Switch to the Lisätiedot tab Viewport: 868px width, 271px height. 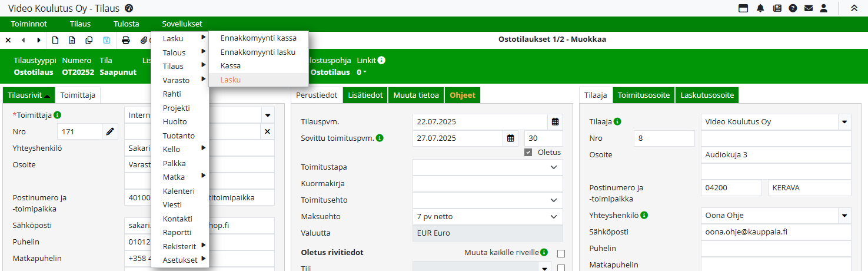pos(365,95)
